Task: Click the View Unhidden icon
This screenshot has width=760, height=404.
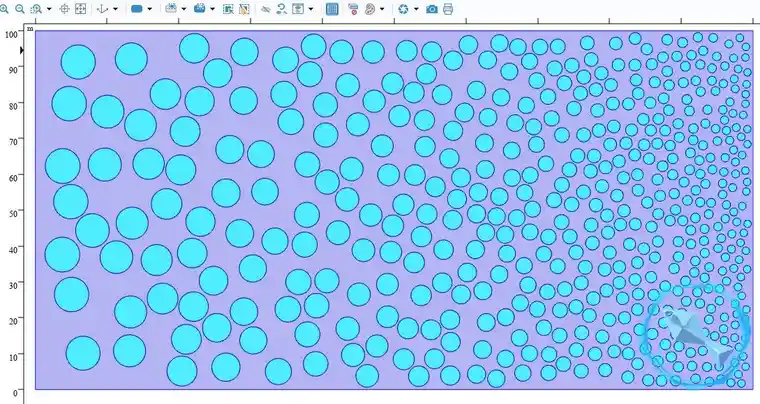Action: point(298,9)
